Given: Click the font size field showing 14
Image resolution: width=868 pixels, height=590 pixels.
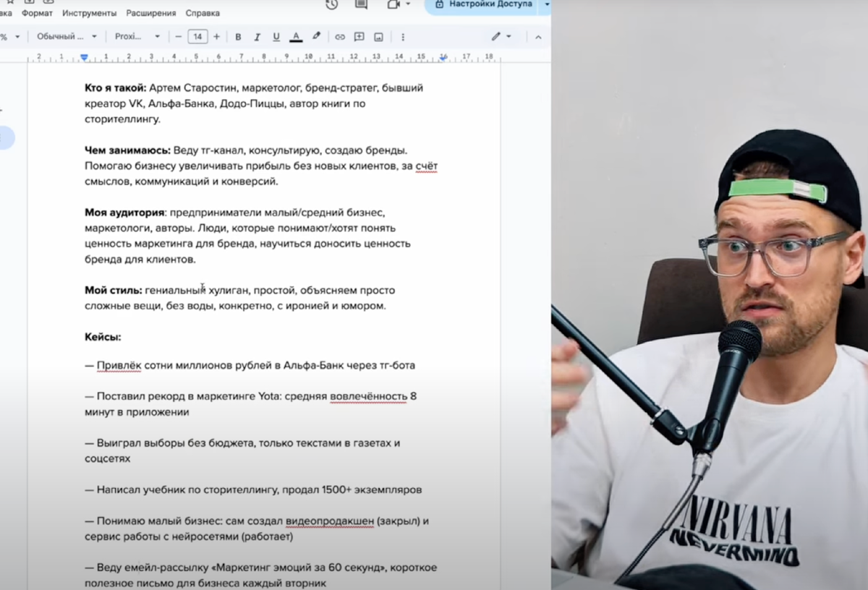Looking at the screenshot, I should click(197, 36).
